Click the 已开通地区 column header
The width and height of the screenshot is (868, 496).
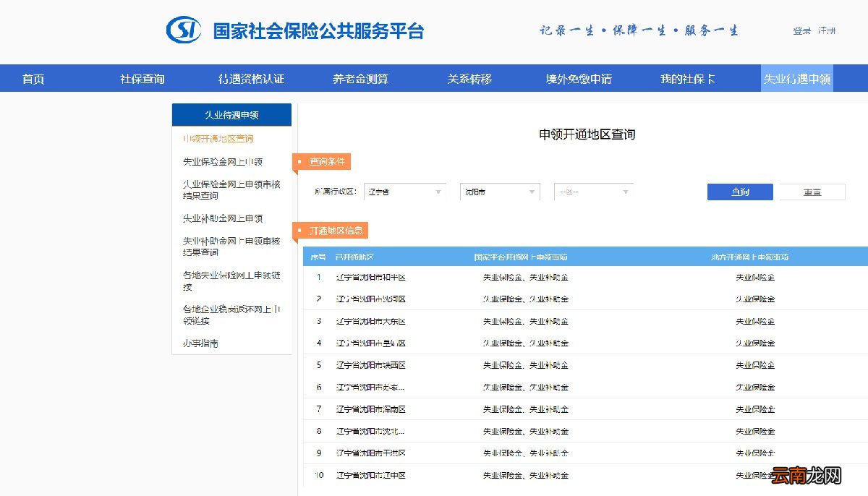(x=354, y=257)
